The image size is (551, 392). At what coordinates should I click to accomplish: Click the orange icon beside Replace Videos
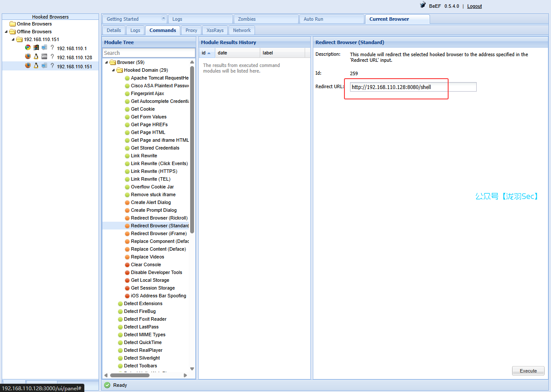[127, 257]
